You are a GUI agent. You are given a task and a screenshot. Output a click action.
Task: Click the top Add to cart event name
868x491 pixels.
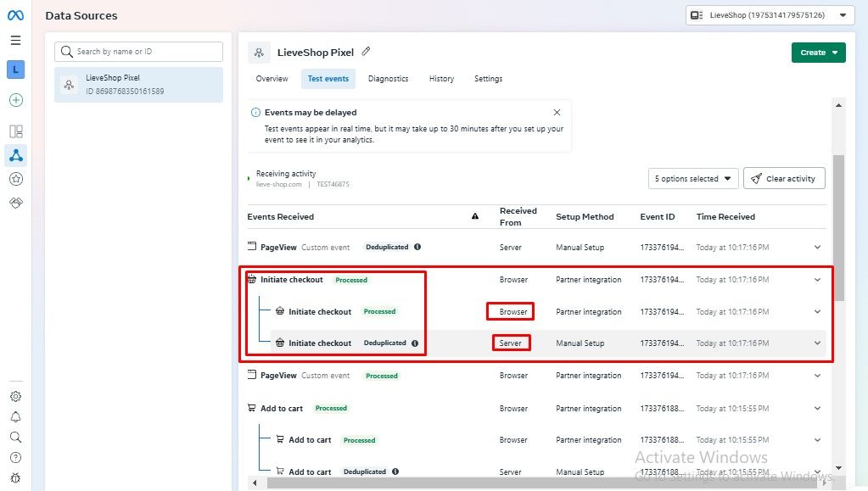click(x=282, y=409)
